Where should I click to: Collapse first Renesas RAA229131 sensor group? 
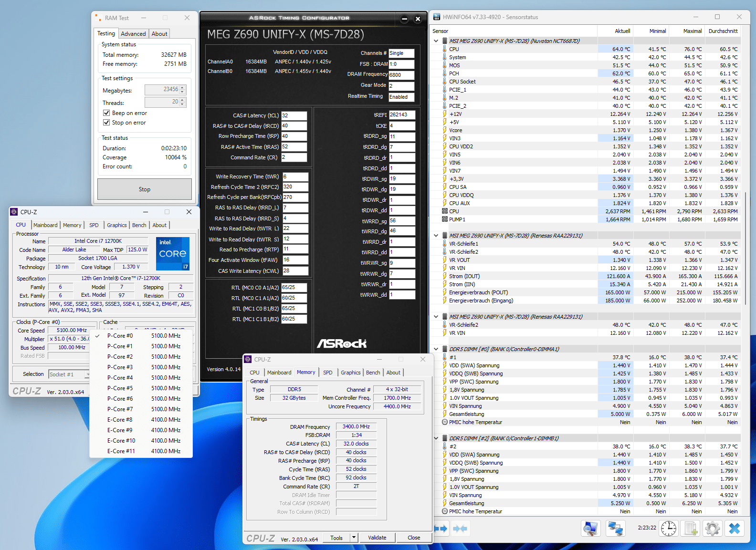point(436,236)
